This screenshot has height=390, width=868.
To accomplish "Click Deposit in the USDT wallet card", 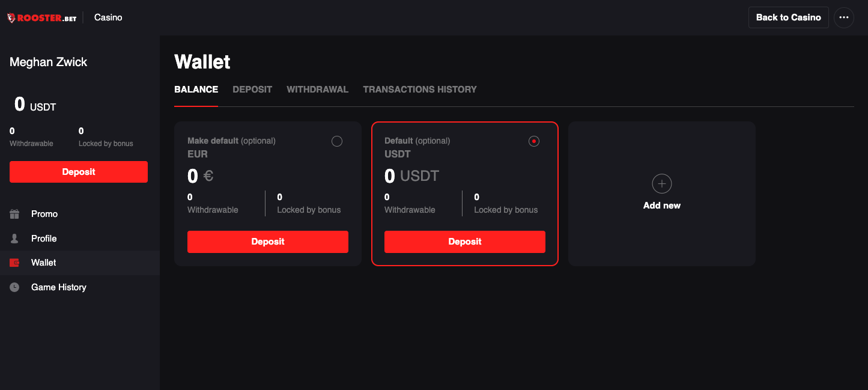I will (465, 242).
